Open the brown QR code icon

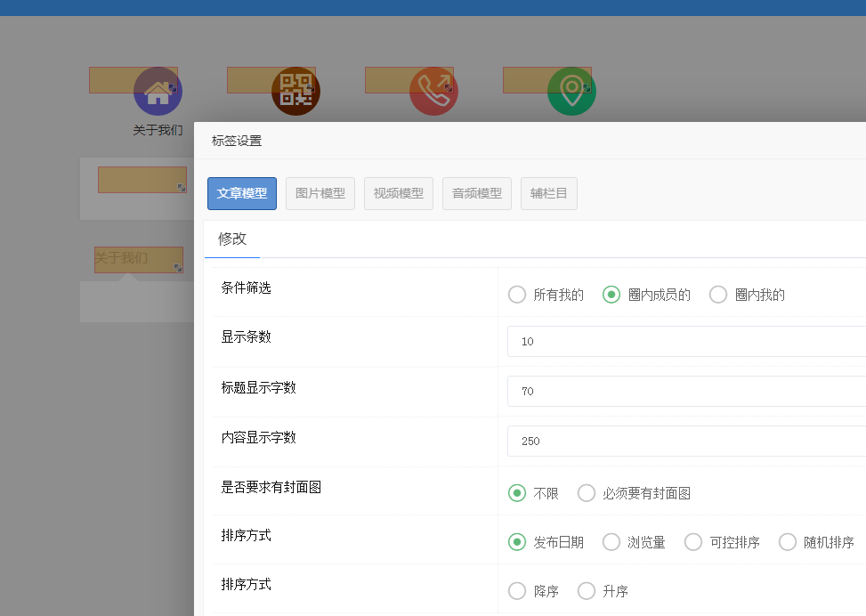pos(295,91)
